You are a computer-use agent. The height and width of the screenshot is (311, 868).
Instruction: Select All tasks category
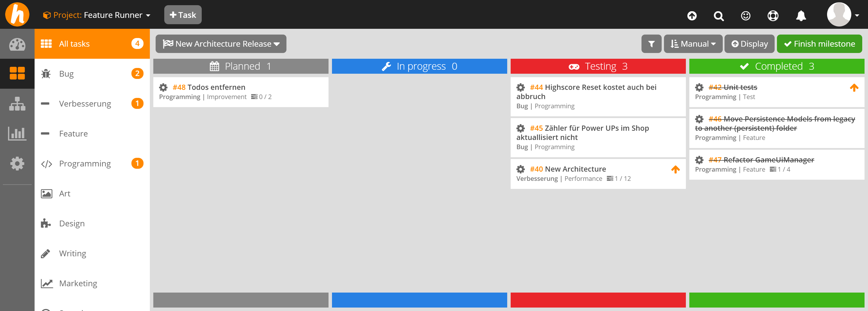[x=92, y=44]
